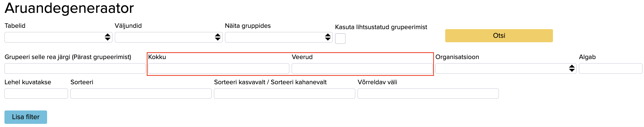Screen dimensions: 644x127
Task: Open the Näita gruppides dropdown
Action: (x=274, y=37)
